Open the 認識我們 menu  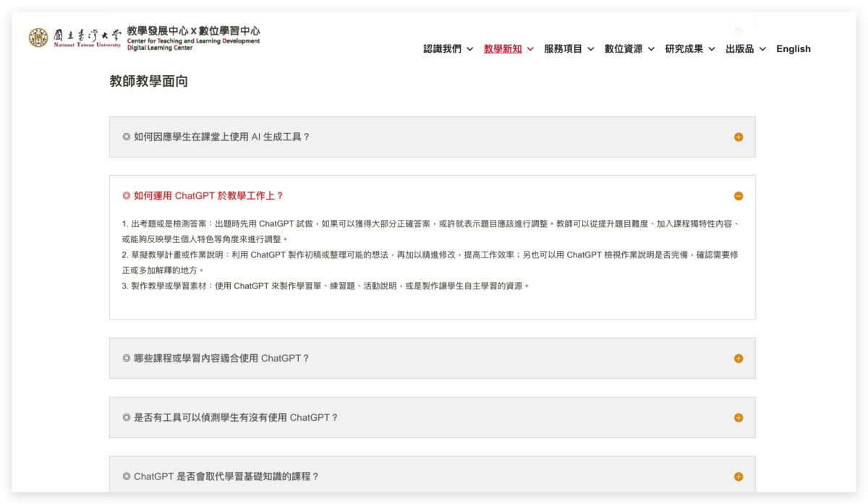point(443,49)
